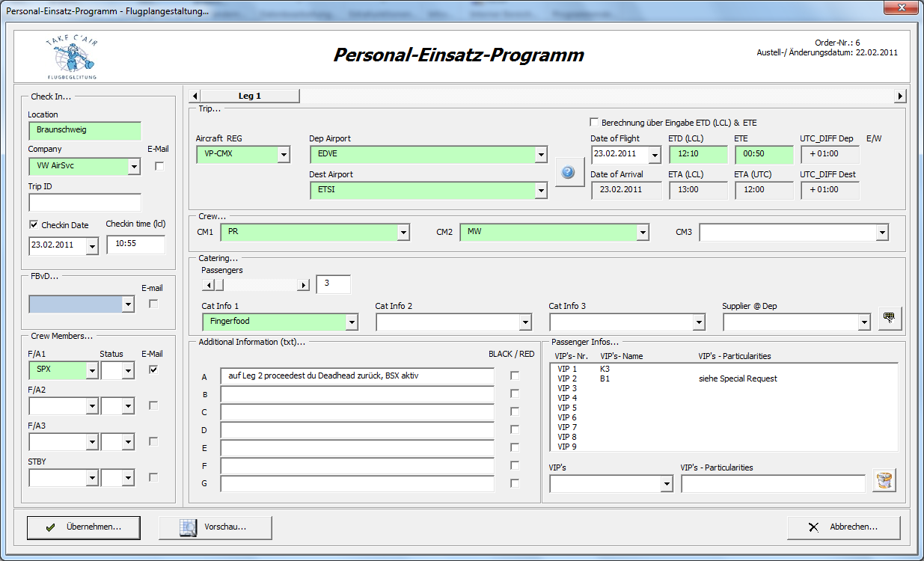Open the Cat Info 1 Fingerfood dropdown
The image size is (924, 561).
pos(352,322)
